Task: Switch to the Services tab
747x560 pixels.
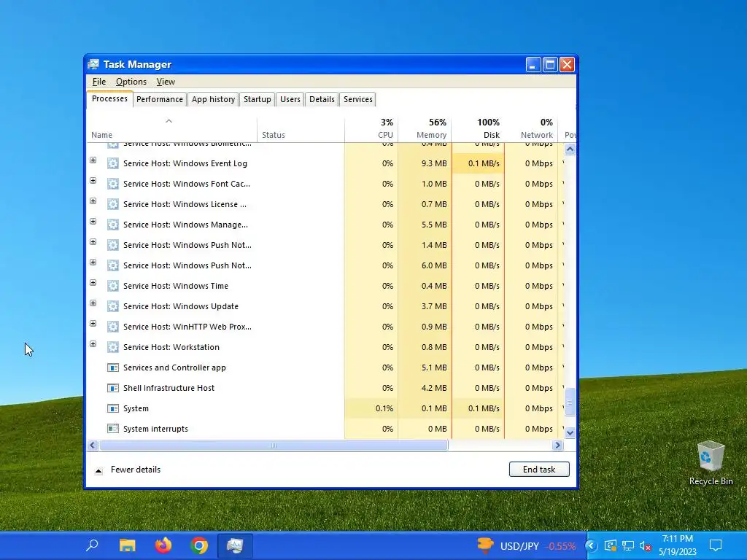Action: (358, 99)
